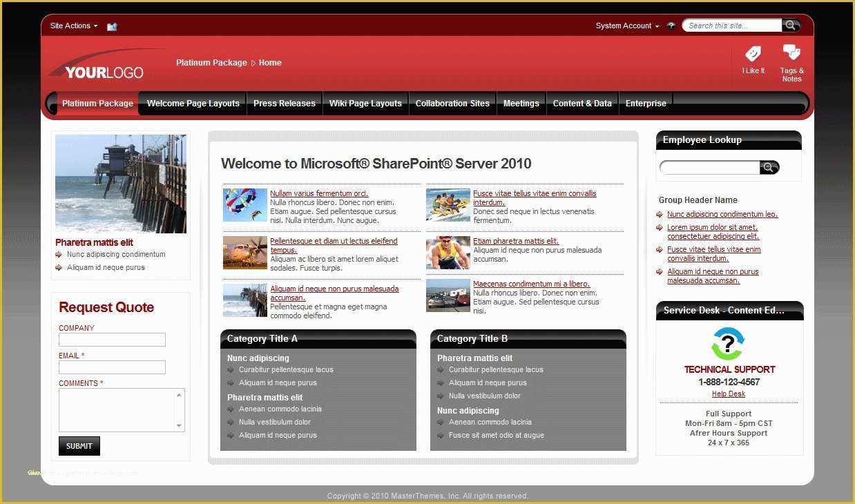Image resolution: width=855 pixels, height=504 pixels.
Task: Click the cyclist thumbnail image
Action: (x=448, y=253)
